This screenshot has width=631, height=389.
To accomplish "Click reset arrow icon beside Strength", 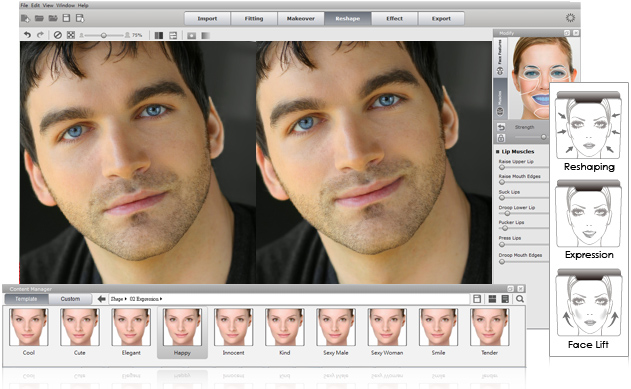I will point(501,127).
